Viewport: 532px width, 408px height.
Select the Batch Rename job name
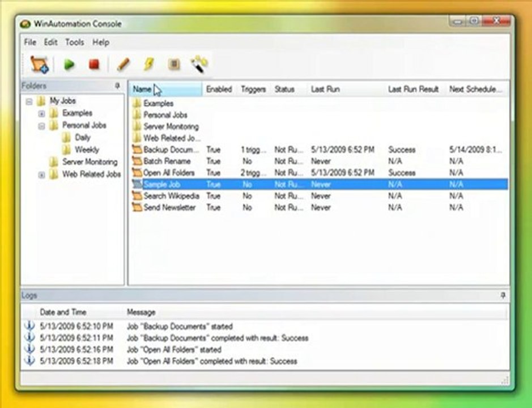(x=167, y=161)
